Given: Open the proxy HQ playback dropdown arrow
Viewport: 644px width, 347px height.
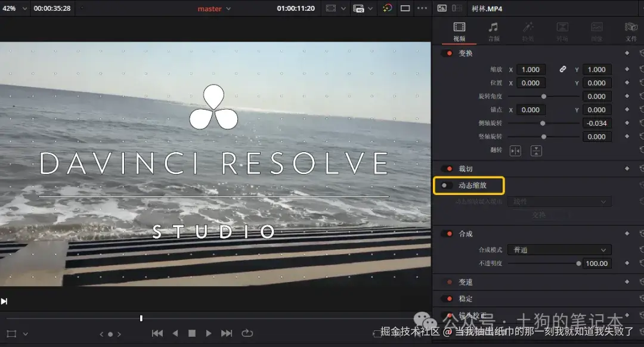Looking at the screenshot, I should [370, 8].
